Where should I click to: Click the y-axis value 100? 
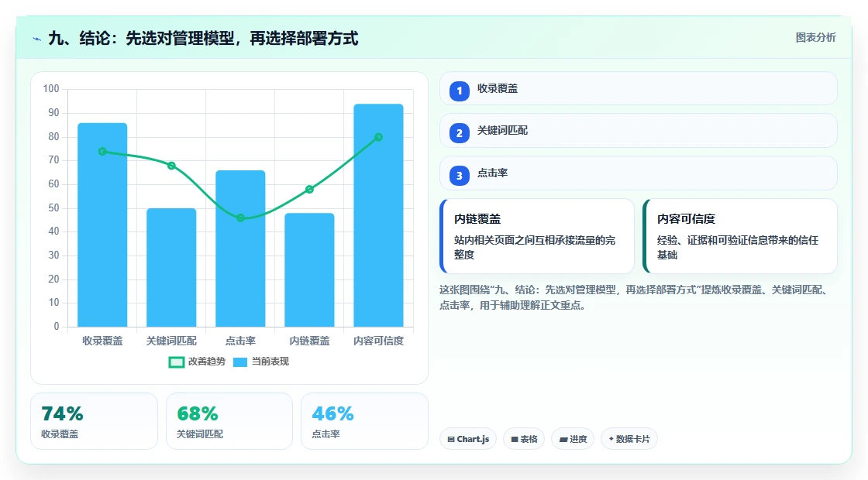(51, 88)
